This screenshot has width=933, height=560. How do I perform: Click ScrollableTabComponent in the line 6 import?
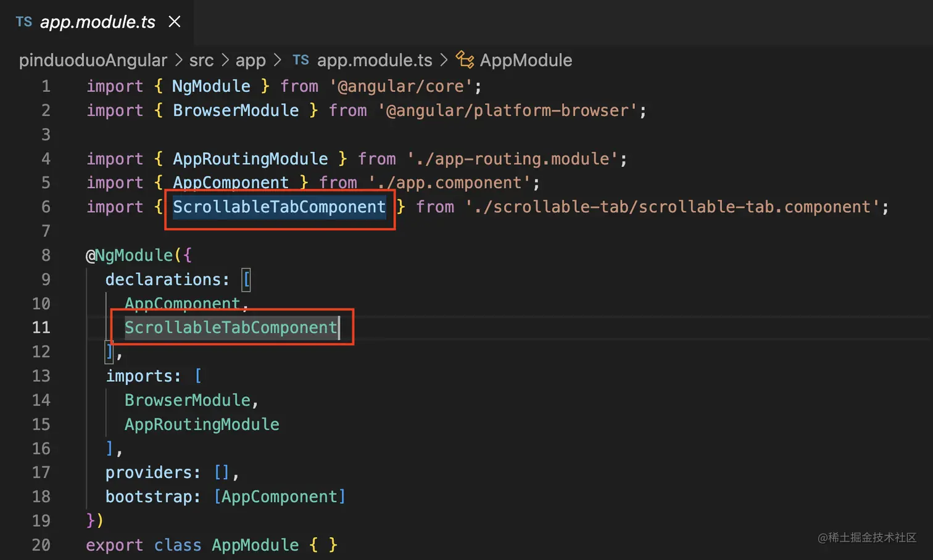click(279, 207)
